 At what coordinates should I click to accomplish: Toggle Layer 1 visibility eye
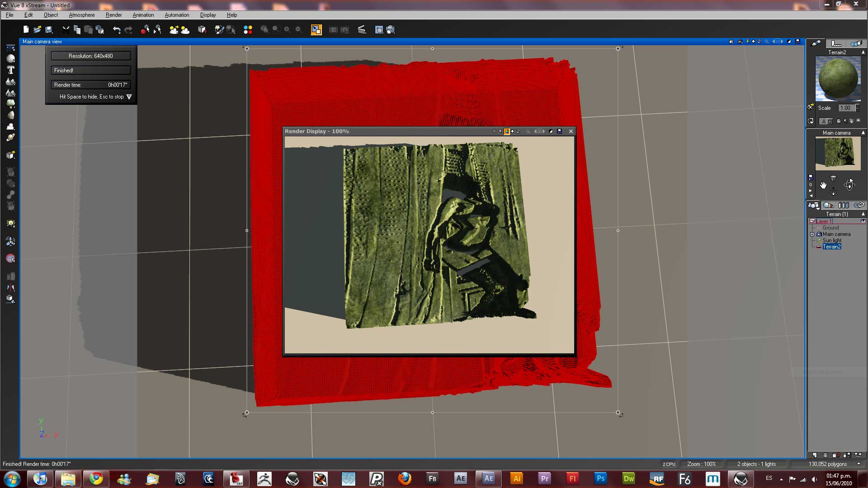[x=863, y=221]
